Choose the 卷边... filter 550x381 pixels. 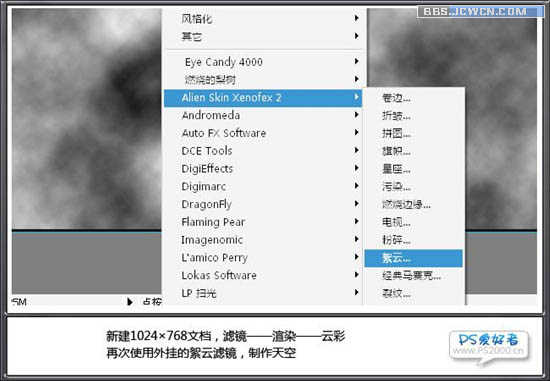(x=414, y=98)
